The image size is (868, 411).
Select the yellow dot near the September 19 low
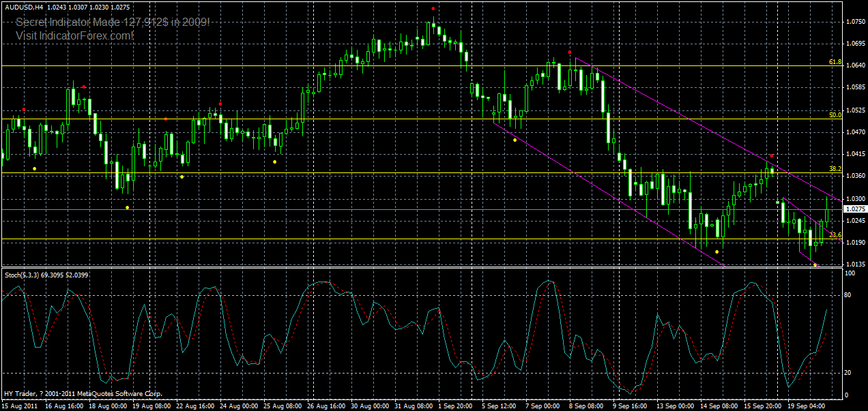coord(815,264)
